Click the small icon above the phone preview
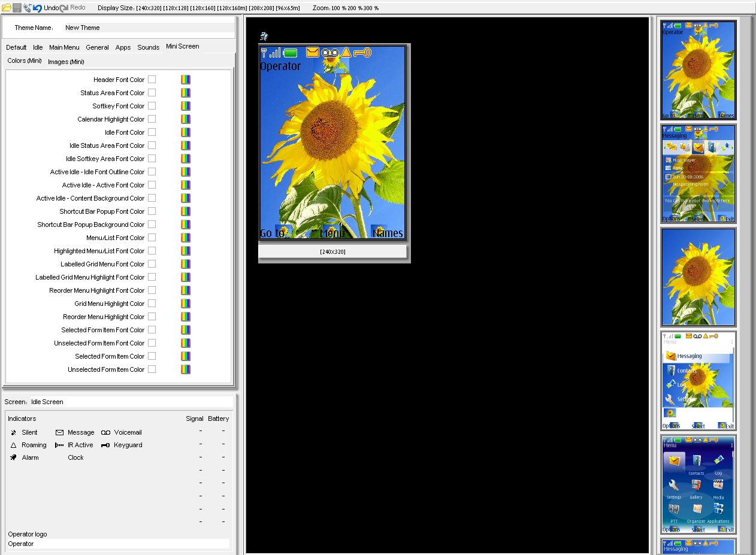The height and width of the screenshot is (555, 756). [264, 36]
